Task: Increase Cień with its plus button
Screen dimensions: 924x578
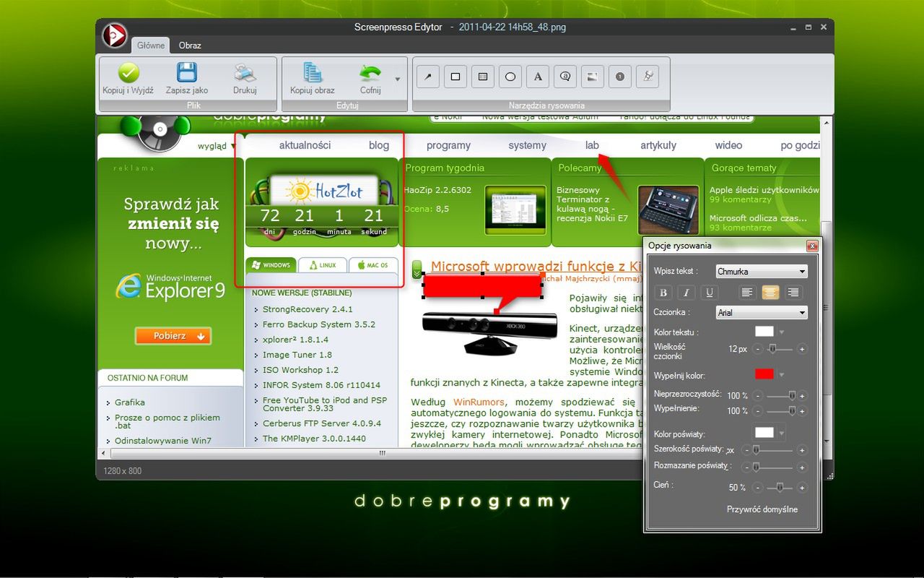Action: [x=802, y=488]
